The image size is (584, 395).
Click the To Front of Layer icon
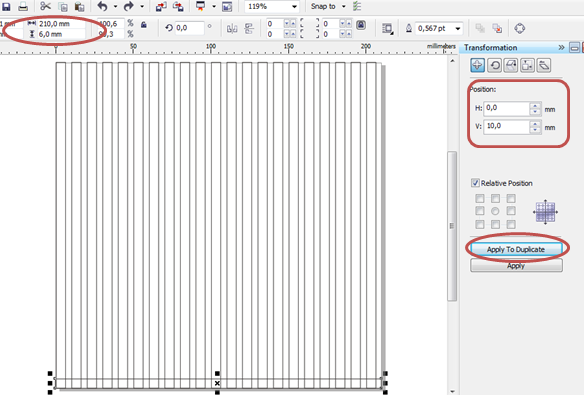[x=480, y=28]
